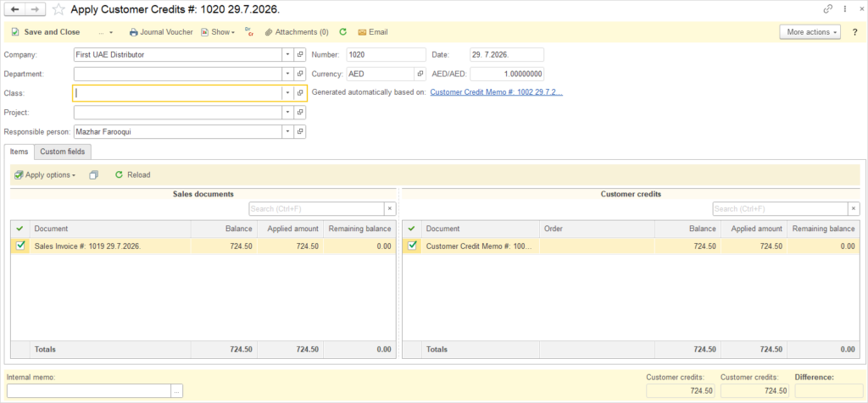Click the Date field
The image size is (868, 403).
(507, 55)
